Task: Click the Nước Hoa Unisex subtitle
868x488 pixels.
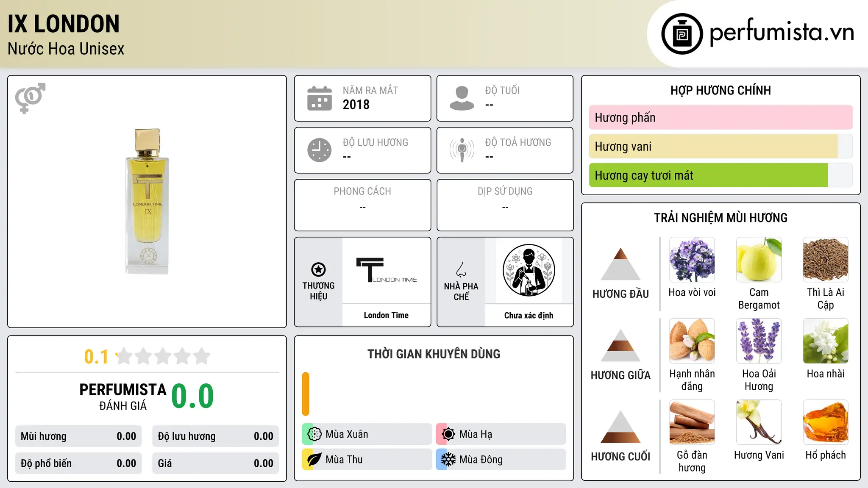Action: [66, 49]
